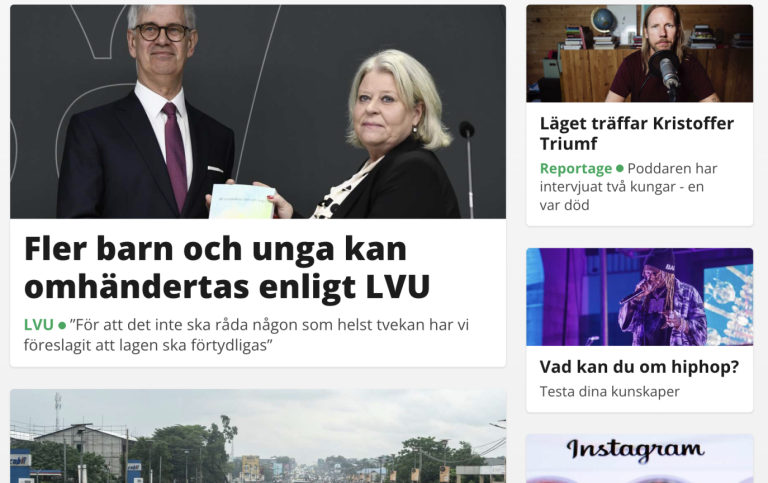
Task: Click the green dot after Reportage
Action: pos(620,169)
